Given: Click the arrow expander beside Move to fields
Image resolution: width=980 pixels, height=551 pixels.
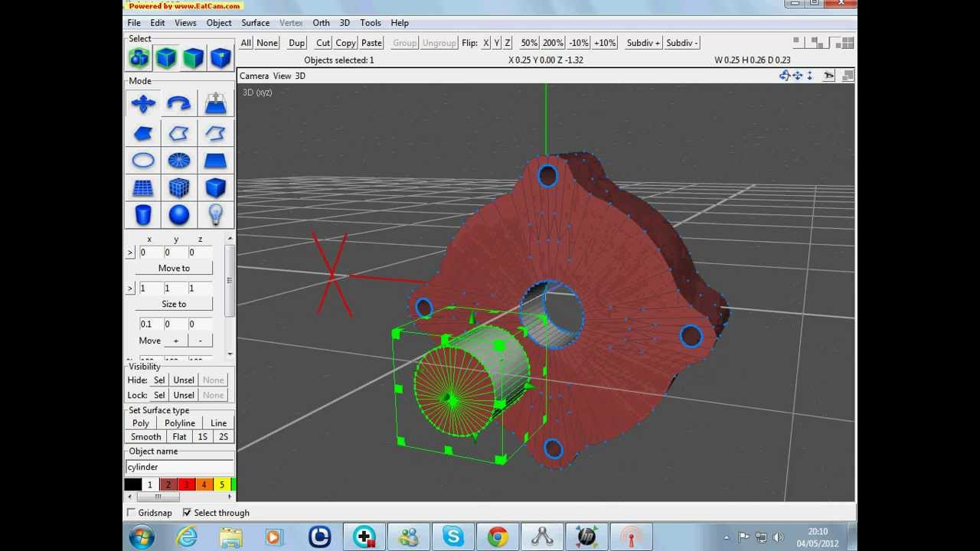Looking at the screenshot, I should tap(130, 253).
